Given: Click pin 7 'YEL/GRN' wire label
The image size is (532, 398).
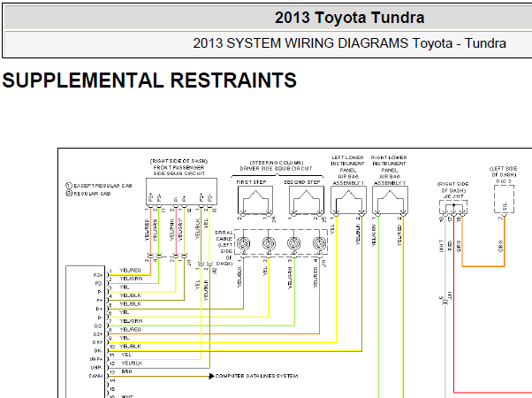Looking at the screenshot, I should click(131, 321).
